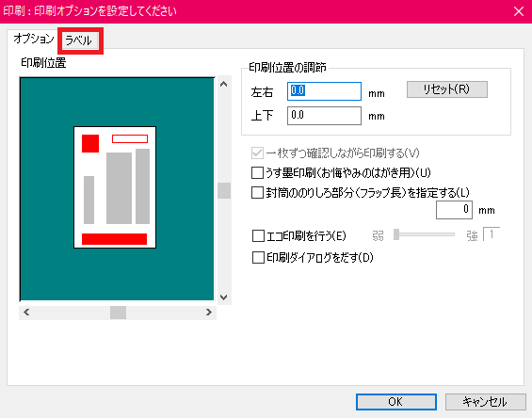The width and height of the screenshot is (532, 418).
Task: Confirm print options with OK
Action: [396, 402]
